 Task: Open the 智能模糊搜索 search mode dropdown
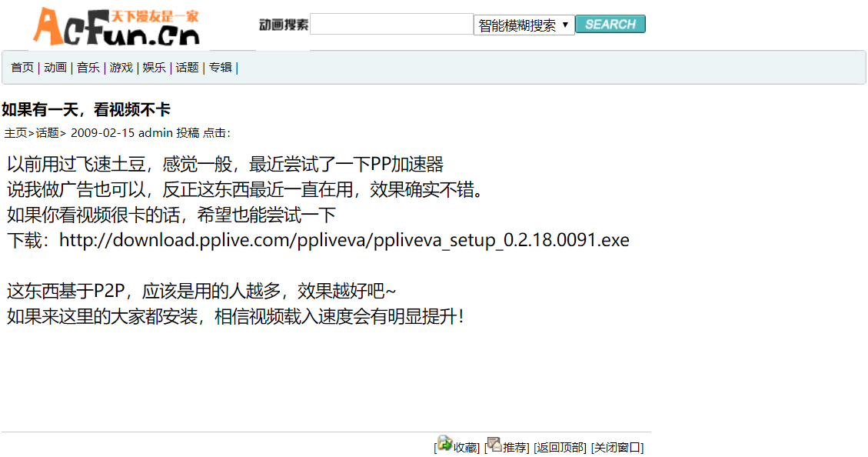point(524,25)
